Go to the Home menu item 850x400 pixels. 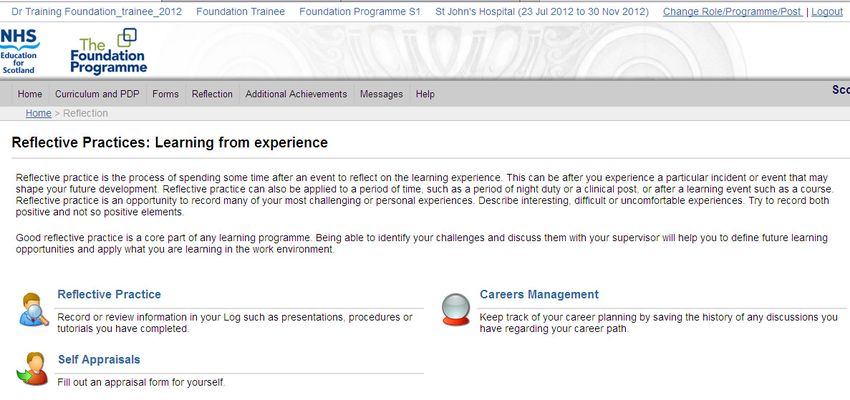(x=30, y=94)
